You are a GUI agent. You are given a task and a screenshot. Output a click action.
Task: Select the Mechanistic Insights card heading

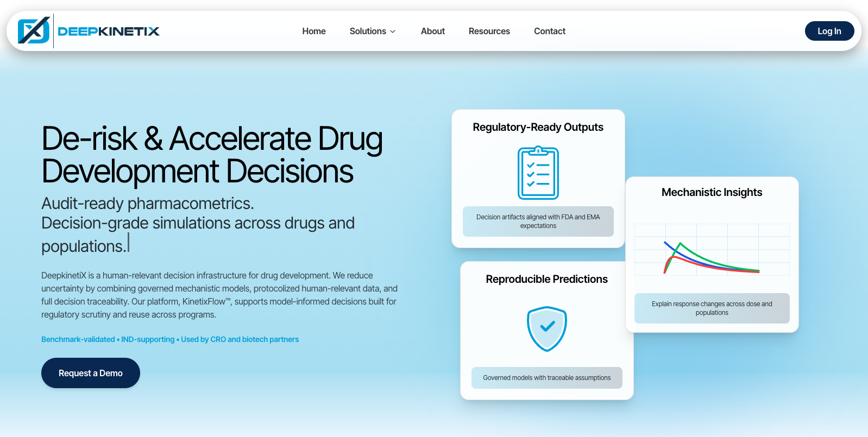click(712, 192)
